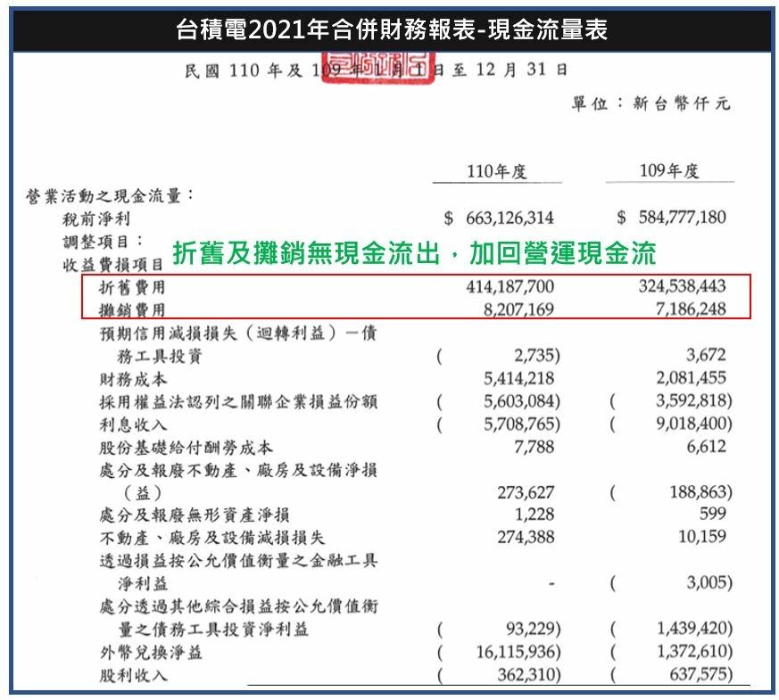Click the 處分及報廢無形資產淨損 label
Screen dimensions: 779x700
pyautogui.click(x=195, y=515)
